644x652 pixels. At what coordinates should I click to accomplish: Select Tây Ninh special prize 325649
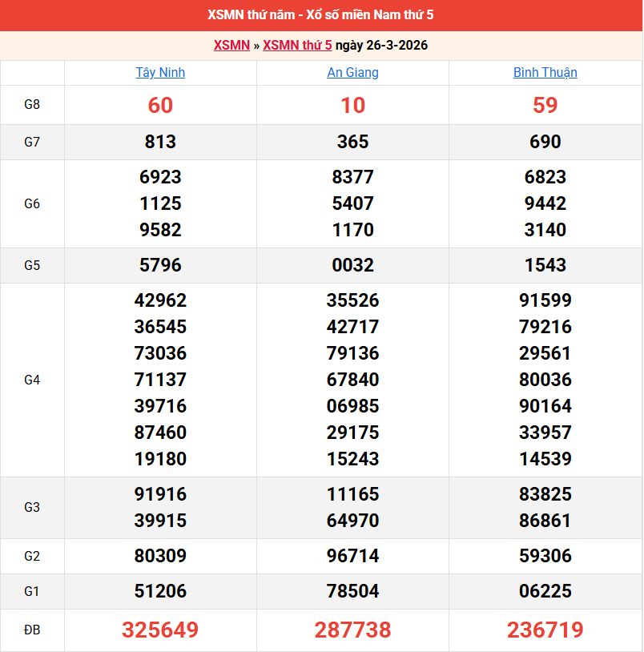pos(160,630)
